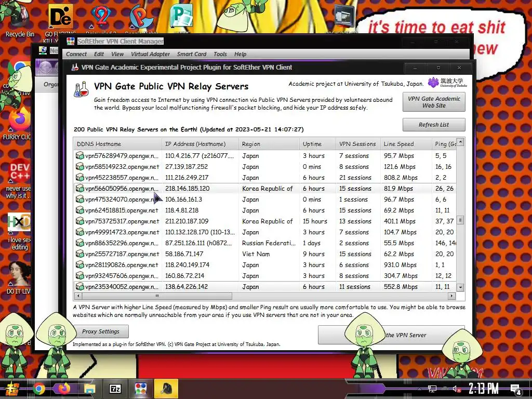Select server icon for vpn932457606
The height and width of the screenshot is (399, 532).
pos(79,275)
